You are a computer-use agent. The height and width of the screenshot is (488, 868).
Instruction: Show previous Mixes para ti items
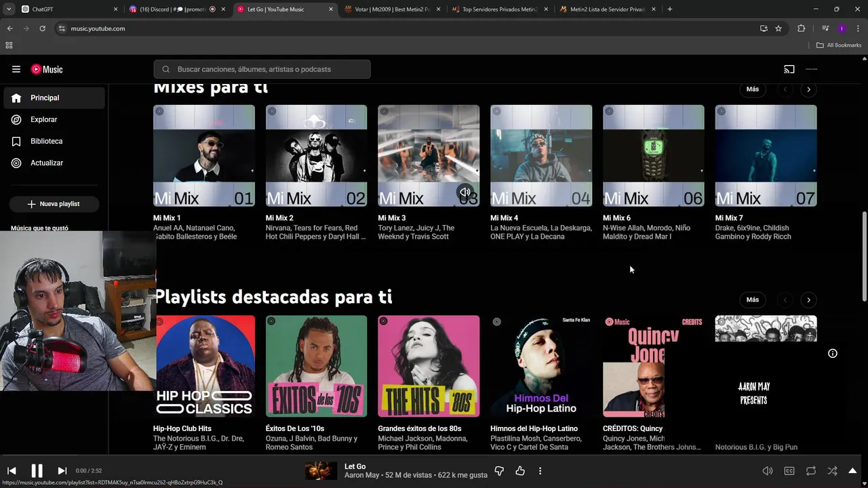click(785, 89)
